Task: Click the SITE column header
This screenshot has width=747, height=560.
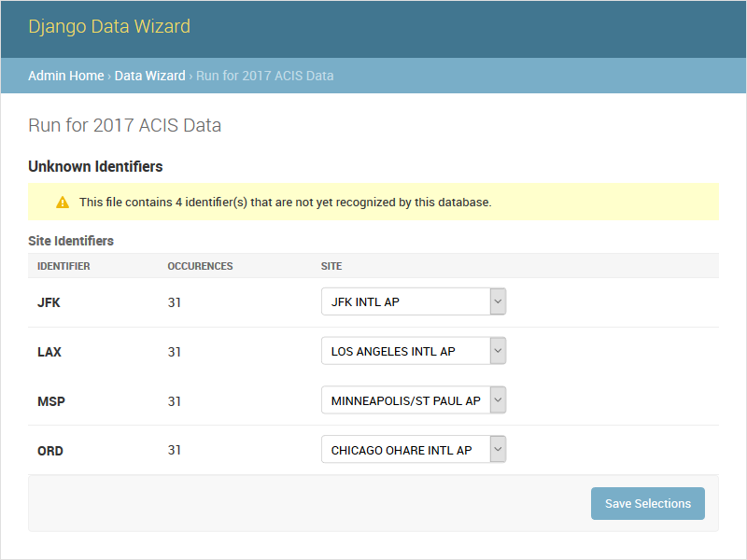Action: pyautogui.click(x=331, y=266)
